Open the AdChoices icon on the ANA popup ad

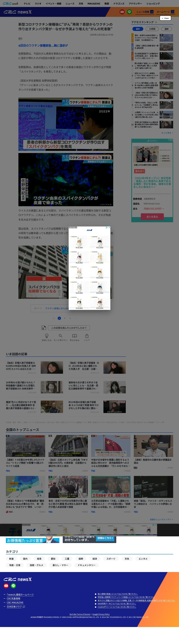tap(107, 228)
